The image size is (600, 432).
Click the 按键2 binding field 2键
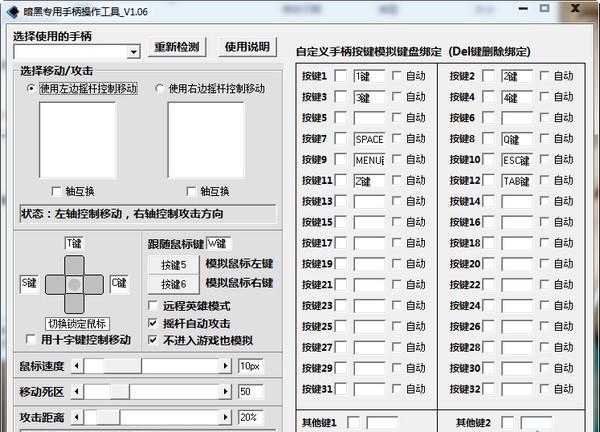click(517, 76)
